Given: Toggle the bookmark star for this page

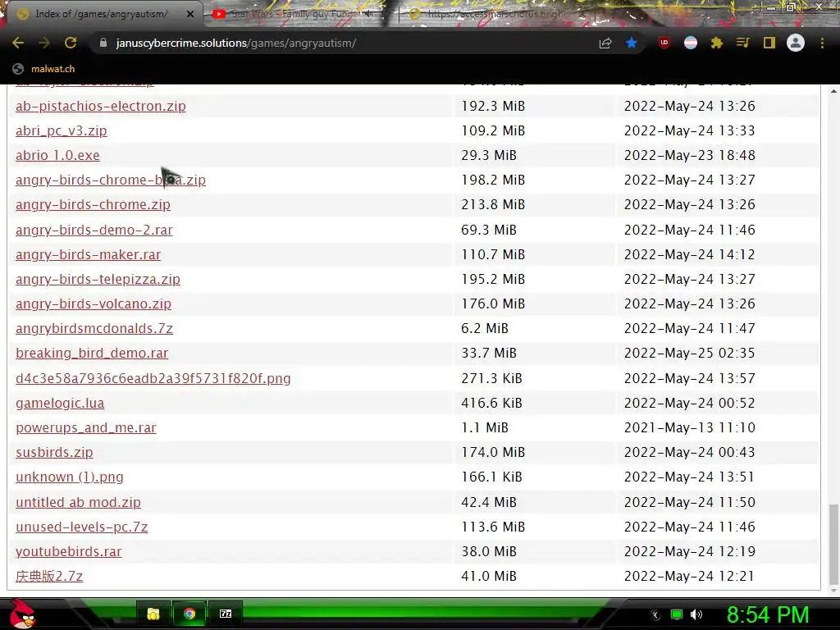Looking at the screenshot, I should pyautogui.click(x=632, y=43).
